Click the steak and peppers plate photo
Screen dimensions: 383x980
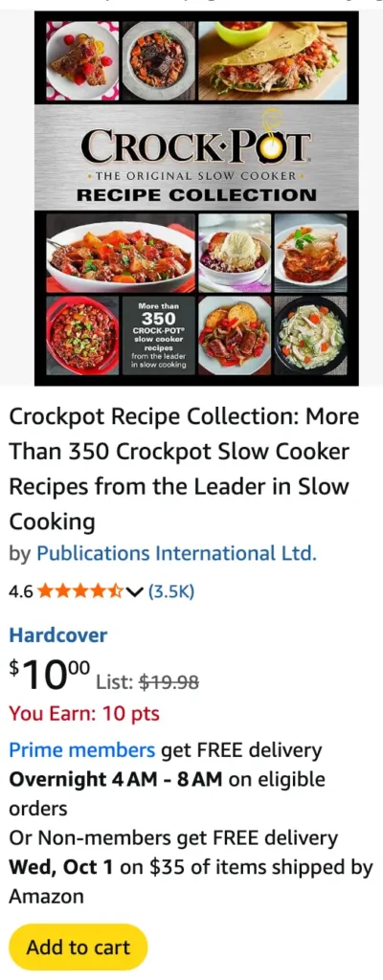point(235,335)
